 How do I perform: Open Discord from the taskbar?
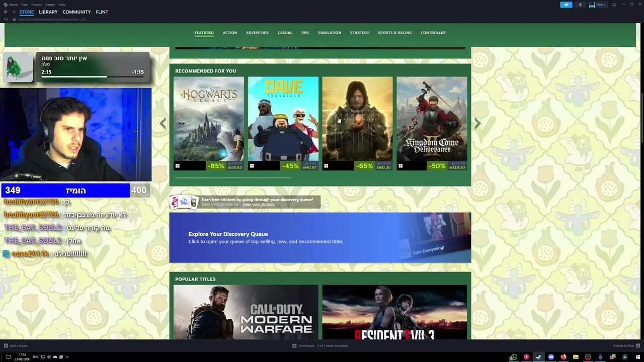(551, 357)
